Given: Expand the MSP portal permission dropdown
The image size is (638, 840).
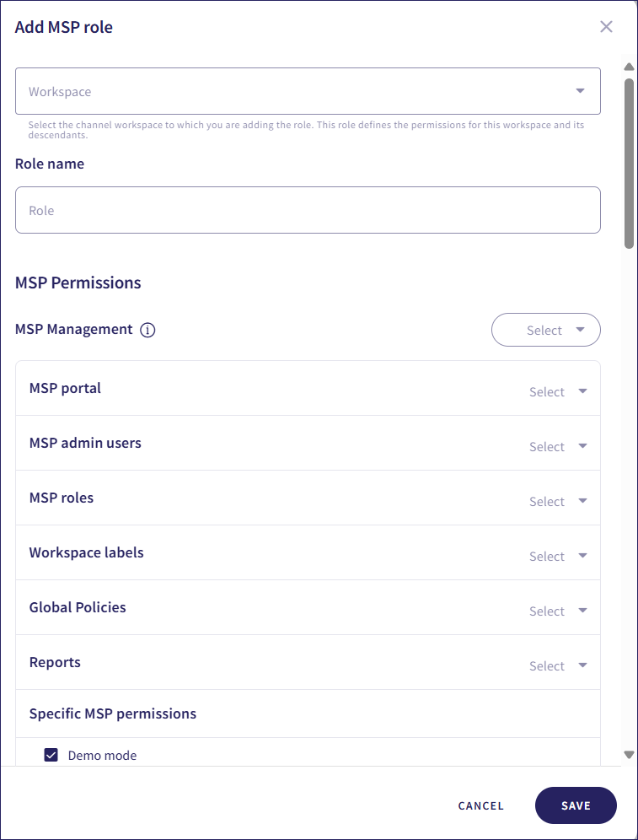Looking at the screenshot, I should pos(557,392).
